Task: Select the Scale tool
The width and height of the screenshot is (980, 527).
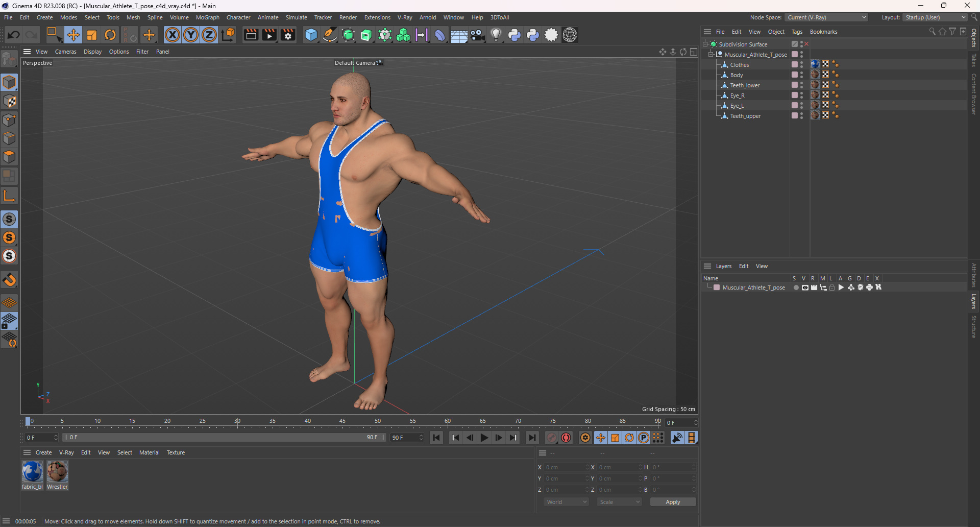Action: [92, 35]
